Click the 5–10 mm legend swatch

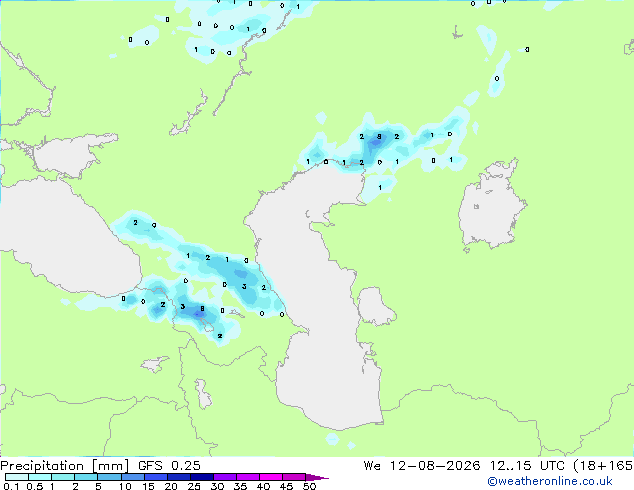tap(109, 477)
